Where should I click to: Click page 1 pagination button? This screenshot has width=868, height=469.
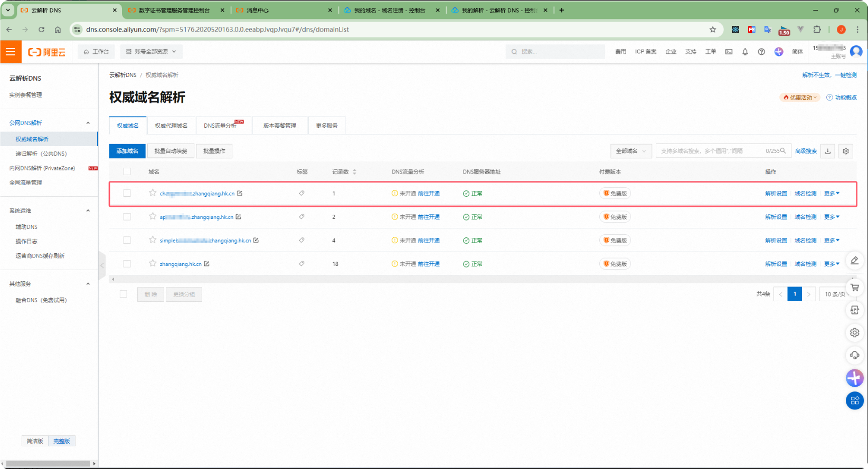coord(795,294)
